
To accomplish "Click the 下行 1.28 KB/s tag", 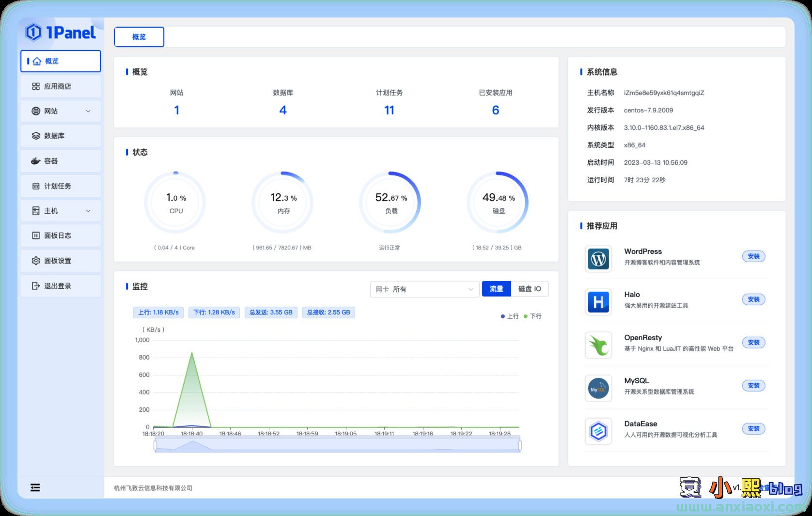I will coord(214,313).
